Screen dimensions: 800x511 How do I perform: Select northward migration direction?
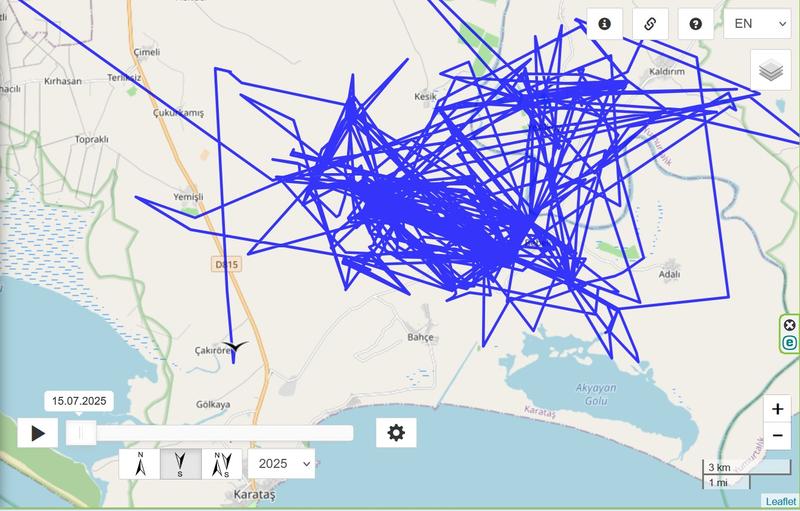click(140, 464)
